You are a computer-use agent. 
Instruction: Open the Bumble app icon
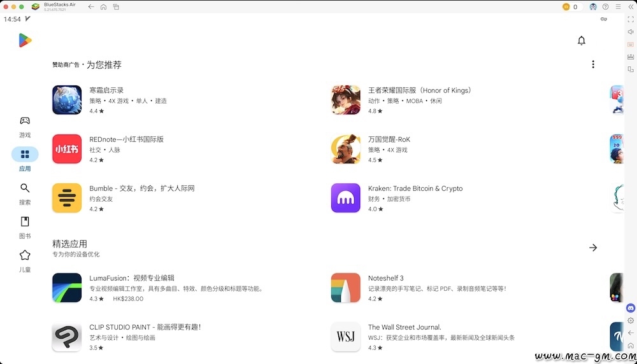[67, 198]
